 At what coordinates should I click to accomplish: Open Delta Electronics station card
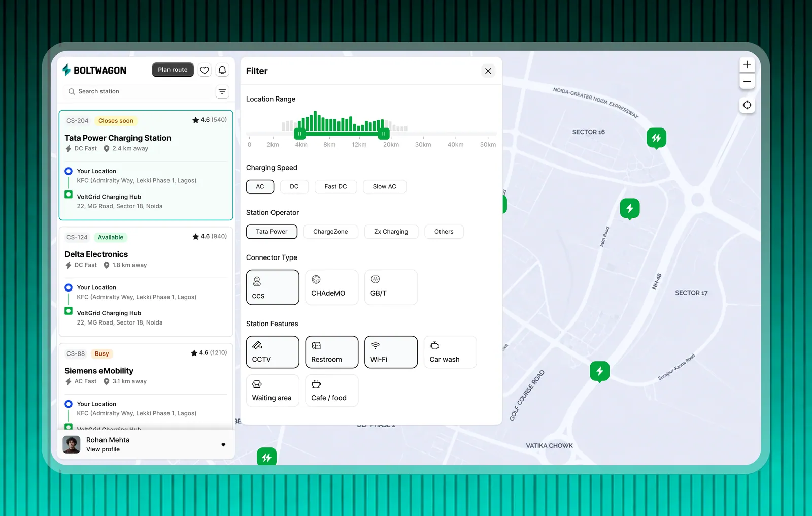146,282
